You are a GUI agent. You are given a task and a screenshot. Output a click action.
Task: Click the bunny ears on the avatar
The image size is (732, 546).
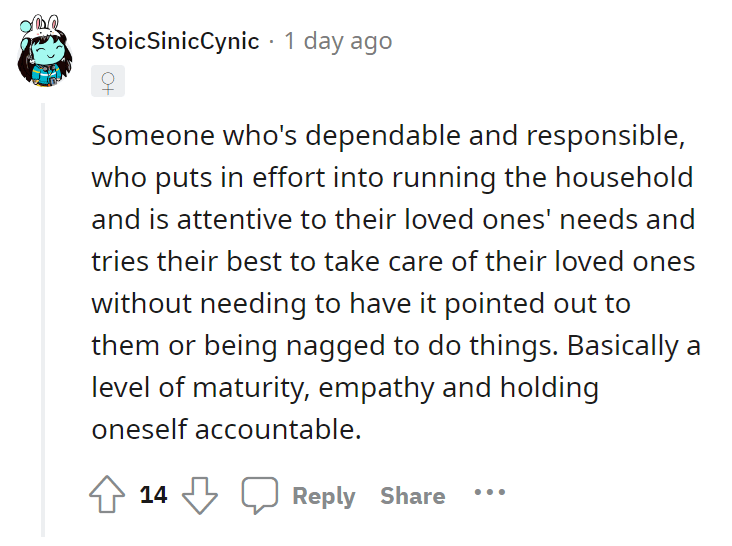pyautogui.click(x=47, y=22)
